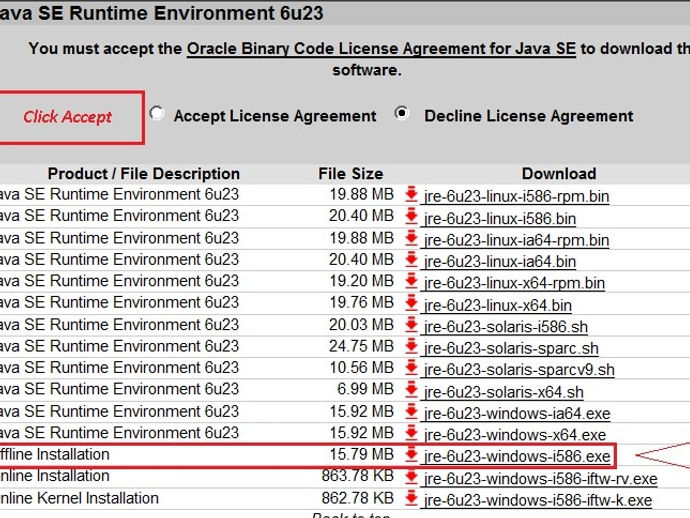The image size is (690, 518).
Task: Download the jre-6u23-linux-x64-rpm.bin file
Action: coord(514,283)
